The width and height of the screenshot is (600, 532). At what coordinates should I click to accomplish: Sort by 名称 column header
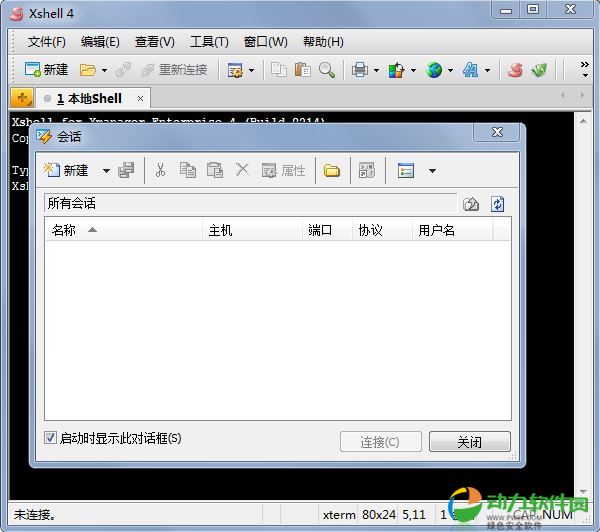point(124,230)
